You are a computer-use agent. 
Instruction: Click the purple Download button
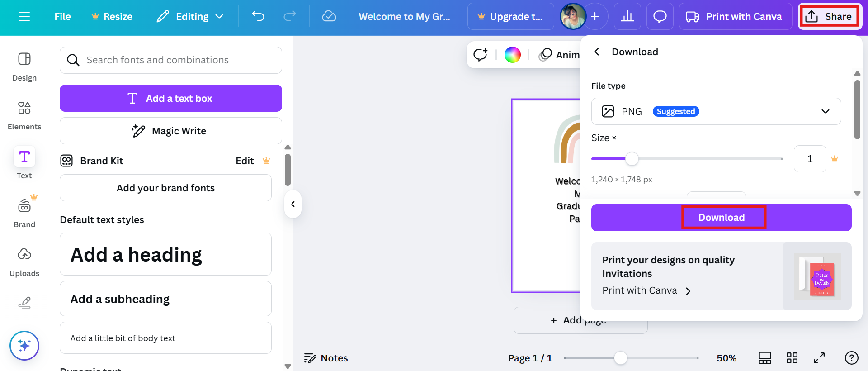coord(722,218)
